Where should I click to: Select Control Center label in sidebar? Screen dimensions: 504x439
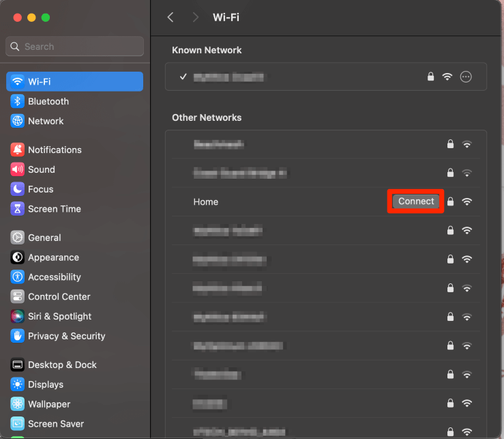(x=59, y=297)
